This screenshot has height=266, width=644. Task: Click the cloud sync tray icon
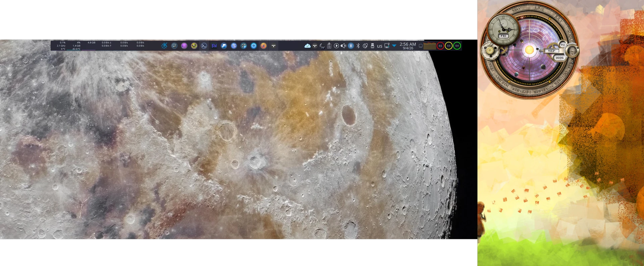(307, 46)
